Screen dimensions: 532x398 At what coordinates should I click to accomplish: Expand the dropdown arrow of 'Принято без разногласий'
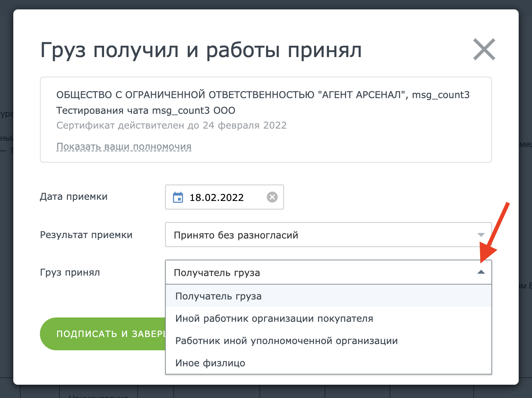coord(481,235)
